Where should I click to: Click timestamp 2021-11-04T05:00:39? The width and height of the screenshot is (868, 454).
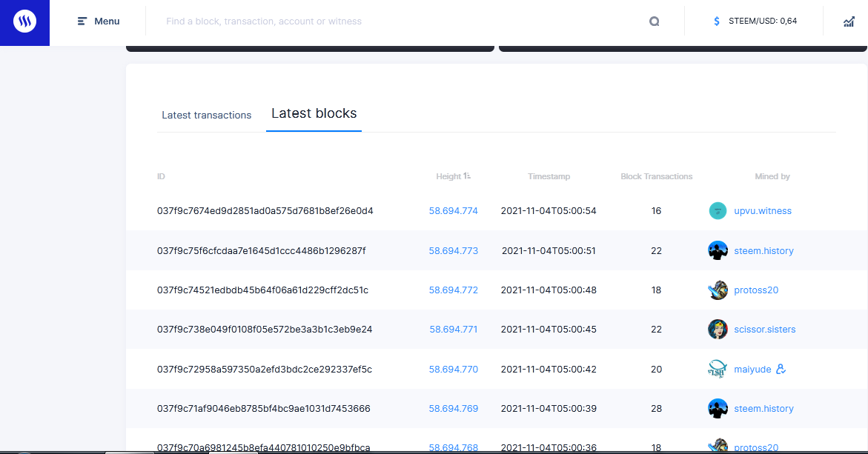tap(549, 408)
